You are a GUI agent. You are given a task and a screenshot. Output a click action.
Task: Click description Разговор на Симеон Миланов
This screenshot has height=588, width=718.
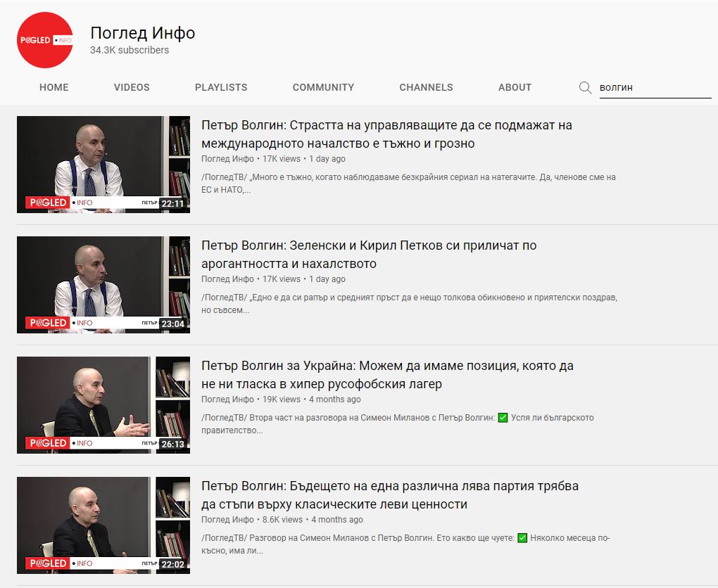point(405,544)
